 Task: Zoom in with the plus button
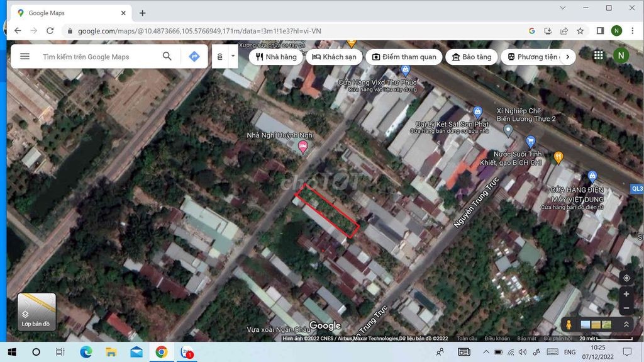pyautogui.click(x=626, y=294)
